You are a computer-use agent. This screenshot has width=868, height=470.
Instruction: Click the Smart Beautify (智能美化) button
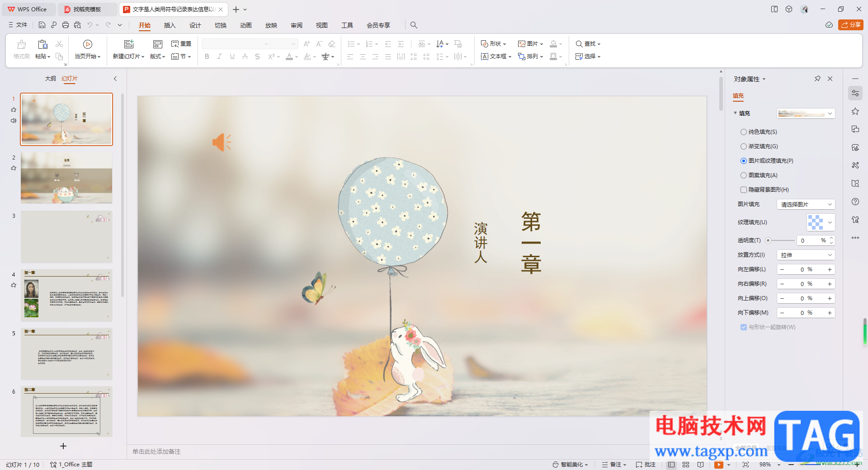click(x=571, y=465)
